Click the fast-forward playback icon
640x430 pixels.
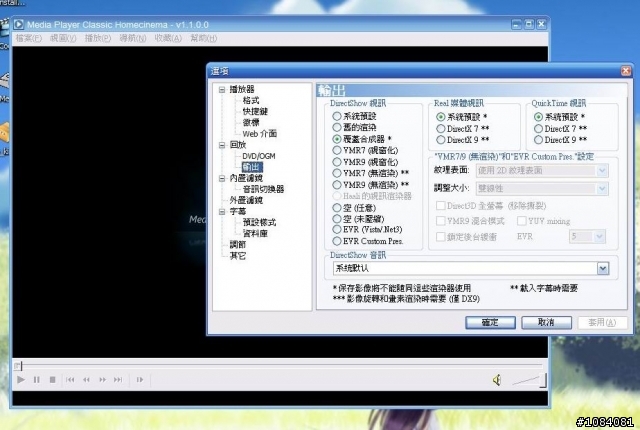click(x=102, y=380)
